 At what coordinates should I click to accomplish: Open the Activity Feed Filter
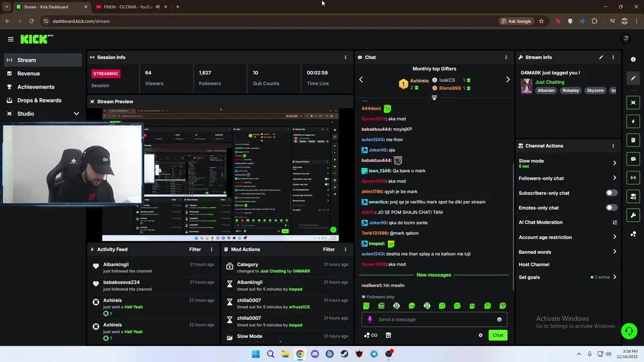point(195,249)
